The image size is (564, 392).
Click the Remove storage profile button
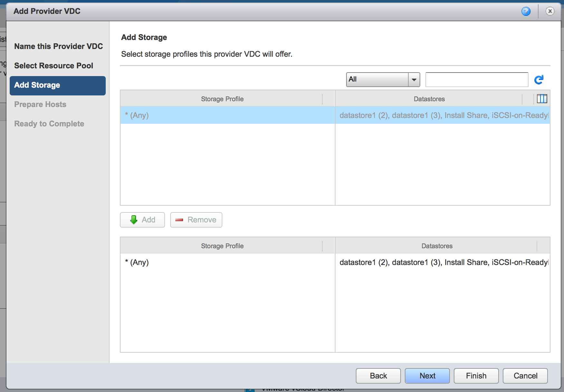click(196, 220)
